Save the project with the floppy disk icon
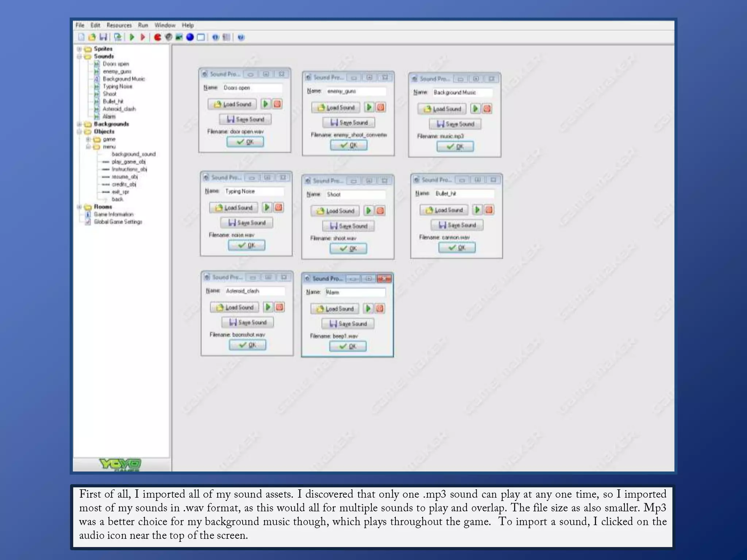Image resolution: width=747 pixels, height=560 pixels. (103, 37)
